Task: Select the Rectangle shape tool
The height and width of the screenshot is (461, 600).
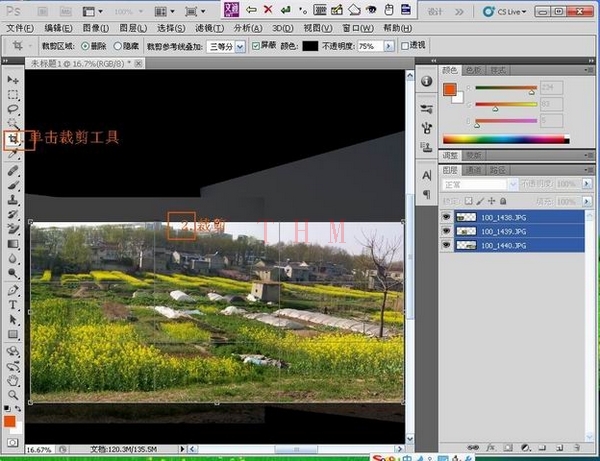Action: click(13, 334)
